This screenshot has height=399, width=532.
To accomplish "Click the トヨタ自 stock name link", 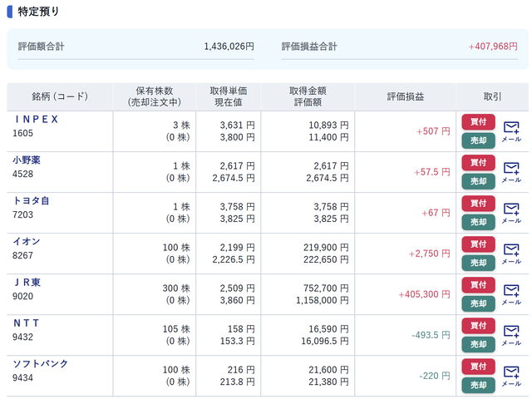I will tap(31, 200).
